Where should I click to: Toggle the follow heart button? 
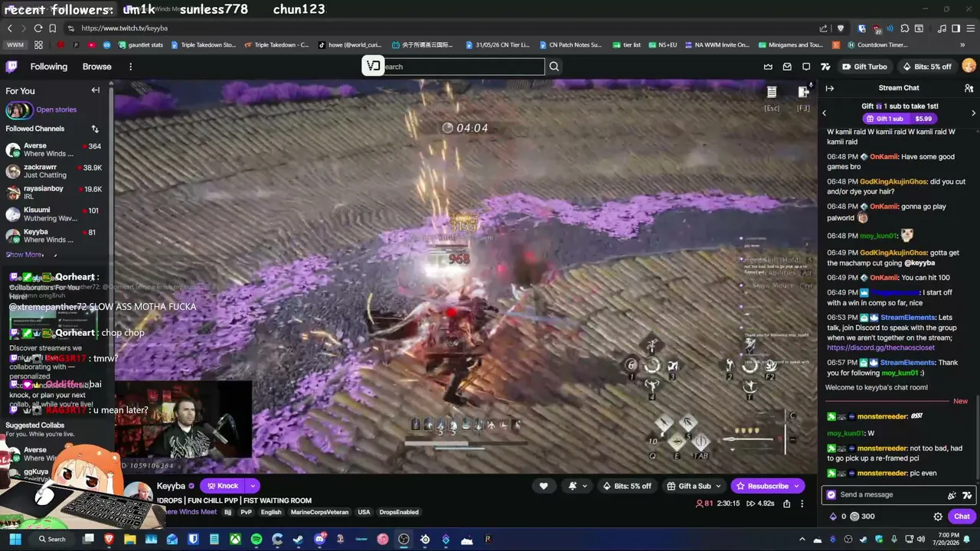(544, 486)
